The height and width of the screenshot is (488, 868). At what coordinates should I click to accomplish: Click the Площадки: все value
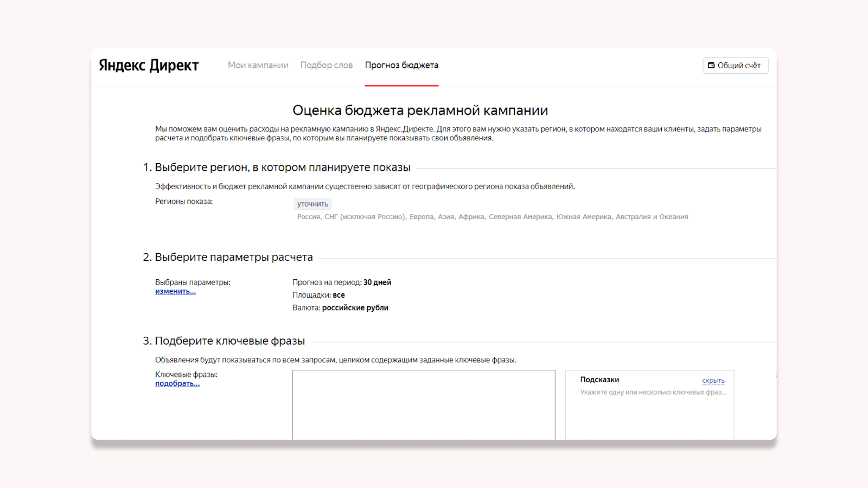tap(318, 296)
